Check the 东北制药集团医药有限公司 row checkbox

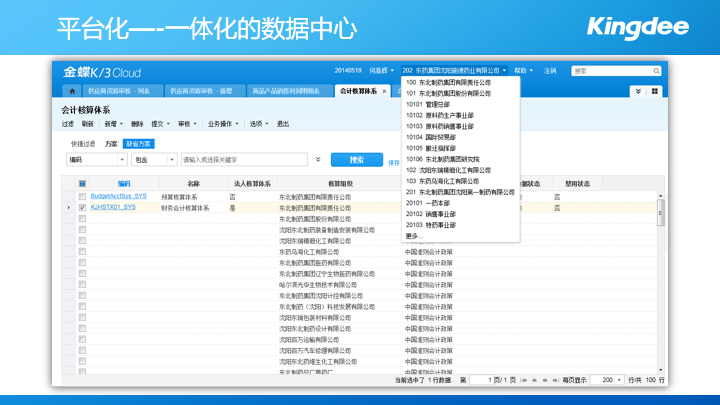pos(82,263)
